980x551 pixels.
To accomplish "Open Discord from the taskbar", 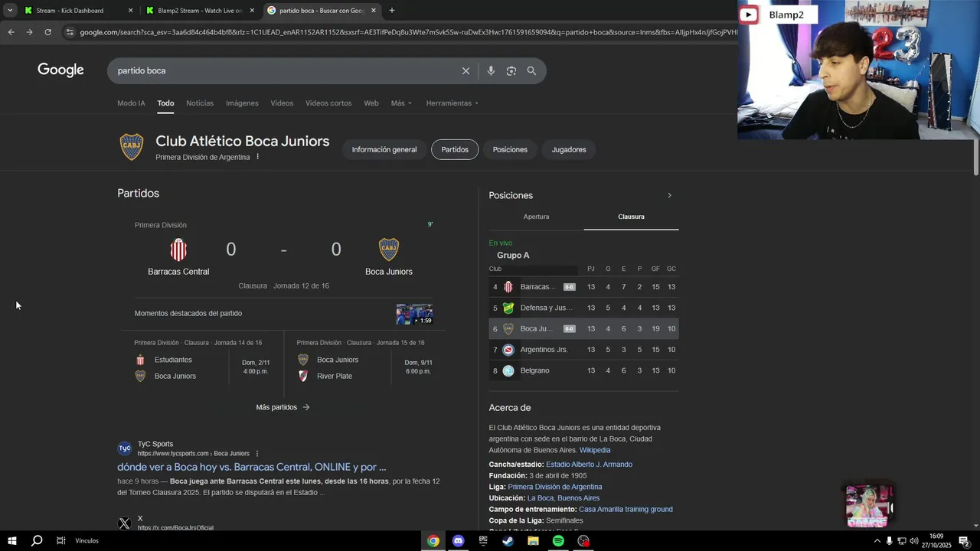I will (458, 541).
